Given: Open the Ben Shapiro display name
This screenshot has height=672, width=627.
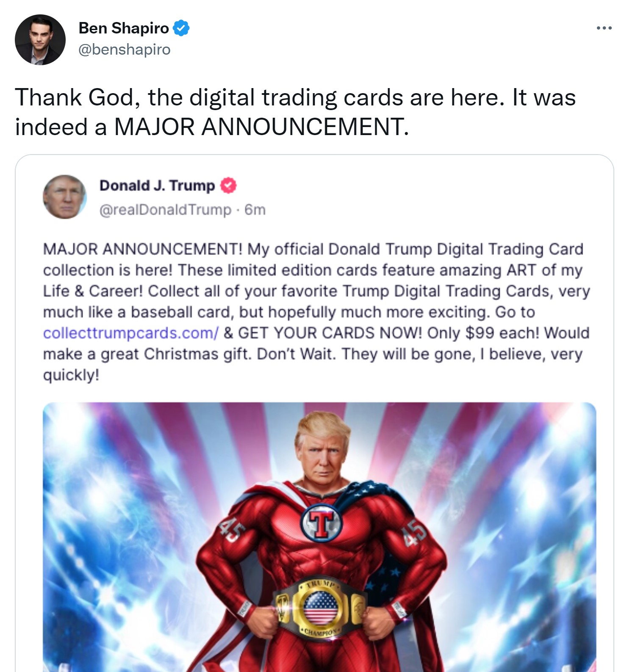Looking at the screenshot, I should pos(124,28).
